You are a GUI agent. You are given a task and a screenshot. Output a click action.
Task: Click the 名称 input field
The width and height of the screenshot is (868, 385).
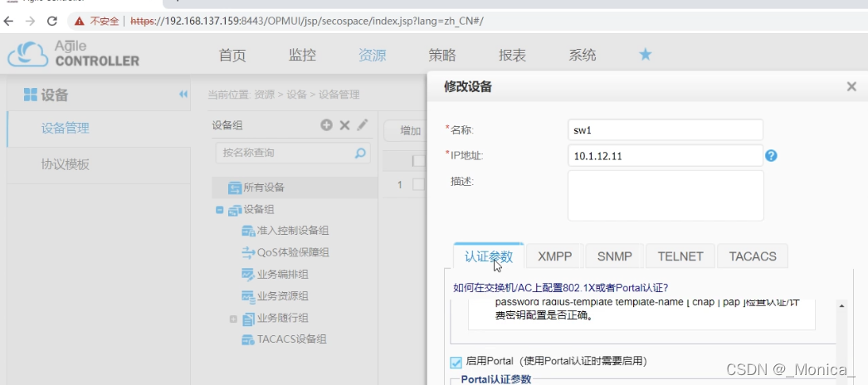click(x=666, y=130)
